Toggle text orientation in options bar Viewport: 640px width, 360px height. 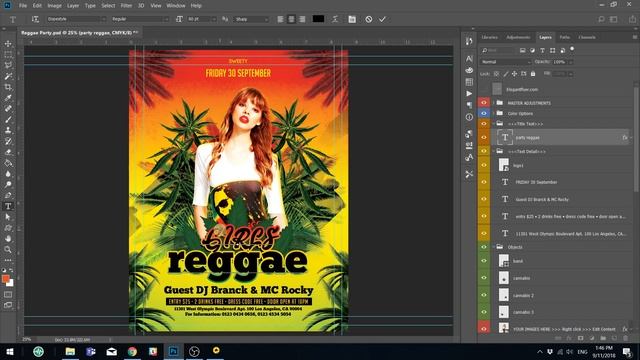(x=35, y=19)
